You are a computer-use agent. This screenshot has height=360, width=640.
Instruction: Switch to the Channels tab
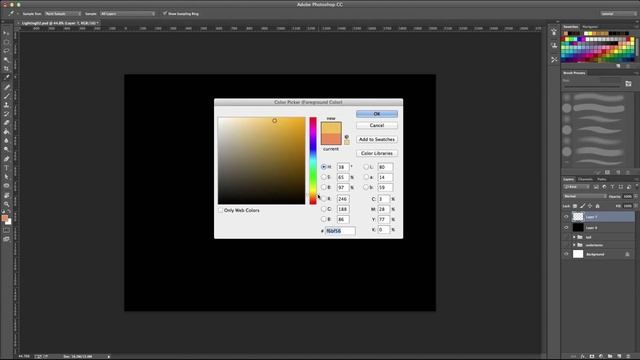(x=585, y=179)
